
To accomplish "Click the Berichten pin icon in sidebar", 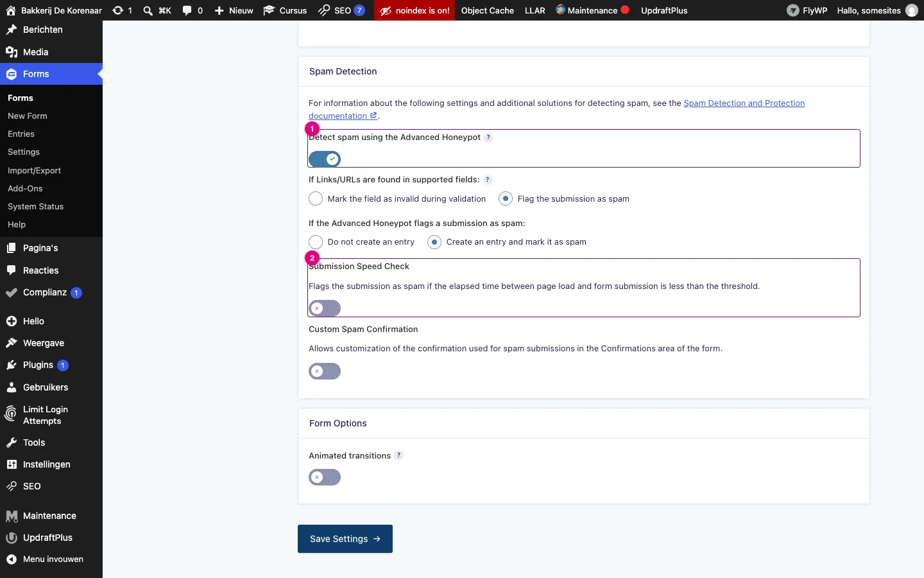I will [12, 30].
